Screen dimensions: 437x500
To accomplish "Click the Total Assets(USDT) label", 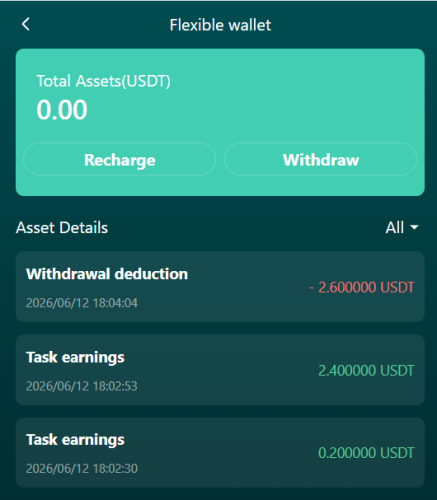I will [103, 81].
